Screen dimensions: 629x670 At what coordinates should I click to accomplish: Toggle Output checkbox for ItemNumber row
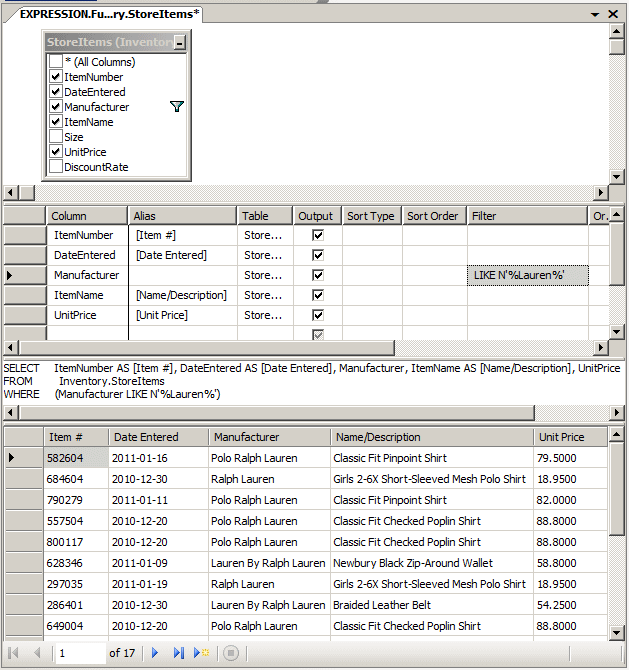(x=318, y=235)
